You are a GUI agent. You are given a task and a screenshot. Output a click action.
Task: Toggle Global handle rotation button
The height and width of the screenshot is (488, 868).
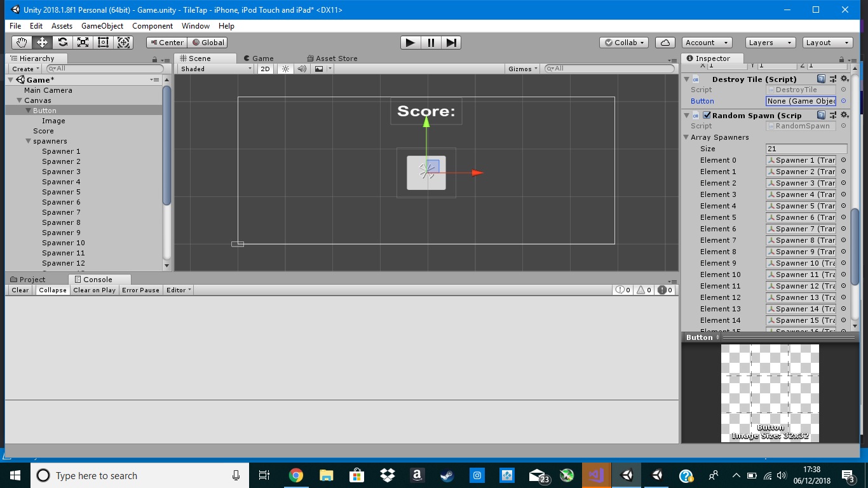[x=207, y=43]
